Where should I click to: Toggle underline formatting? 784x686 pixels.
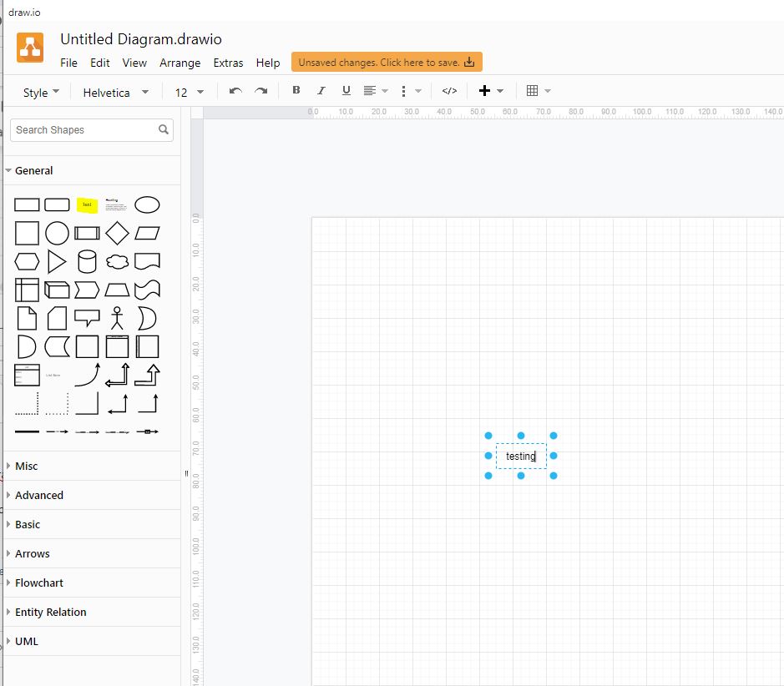pyautogui.click(x=346, y=90)
